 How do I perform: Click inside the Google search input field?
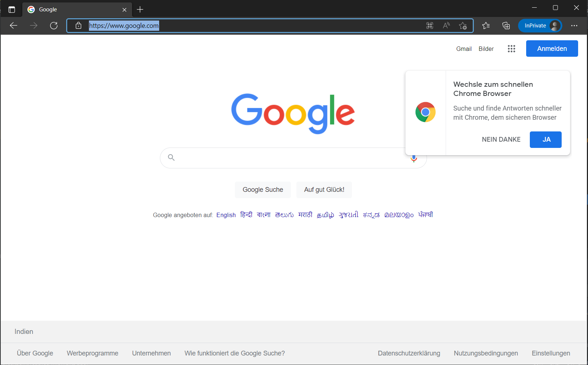(x=293, y=158)
